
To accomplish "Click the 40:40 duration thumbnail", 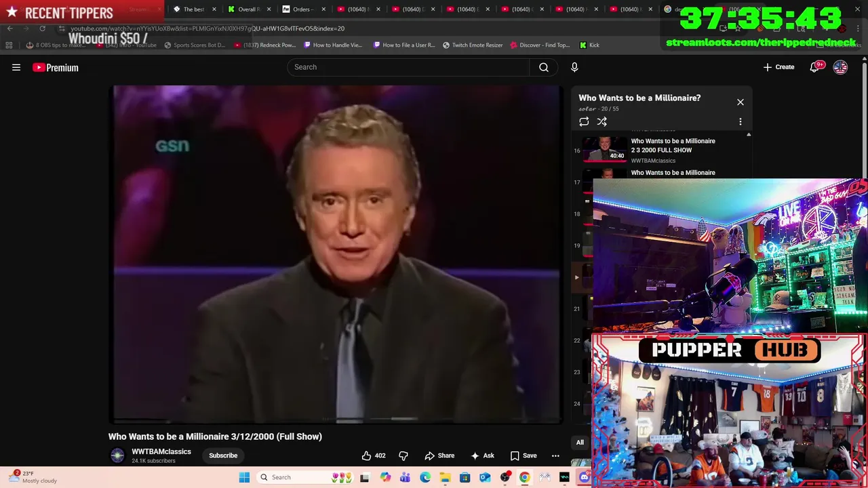I will (605, 150).
